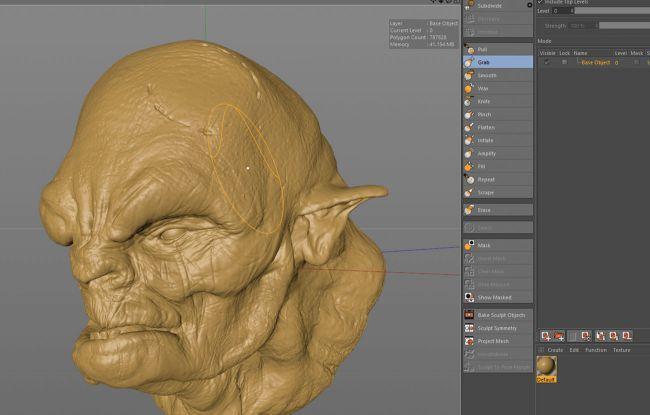Click Sculpt to Pose Morph
Viewport: 650px width, 415px height.
497,367
